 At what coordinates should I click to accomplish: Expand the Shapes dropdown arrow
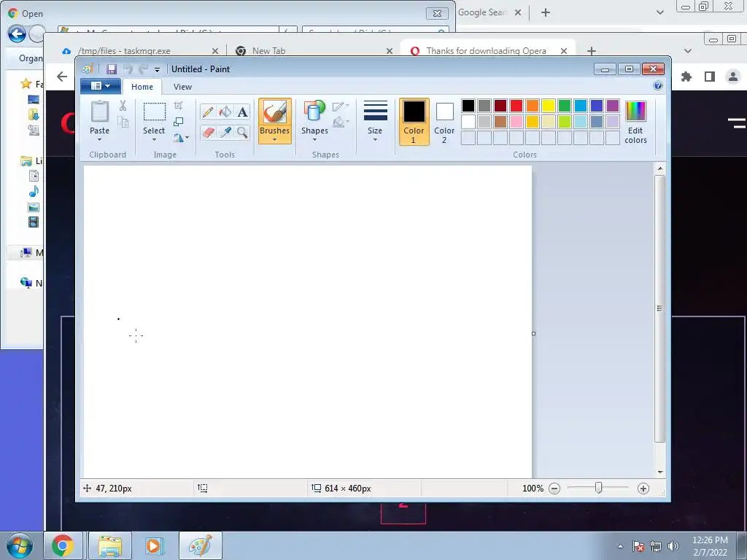pos(314,139)
